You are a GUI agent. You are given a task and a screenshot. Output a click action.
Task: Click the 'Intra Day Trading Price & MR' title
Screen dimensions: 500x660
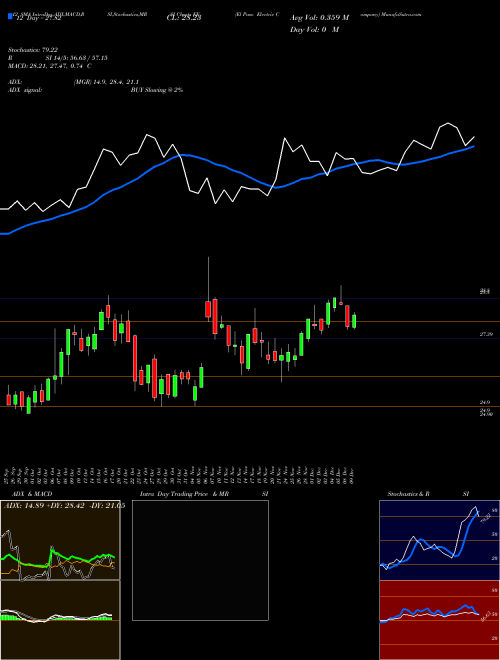(184, 494)
